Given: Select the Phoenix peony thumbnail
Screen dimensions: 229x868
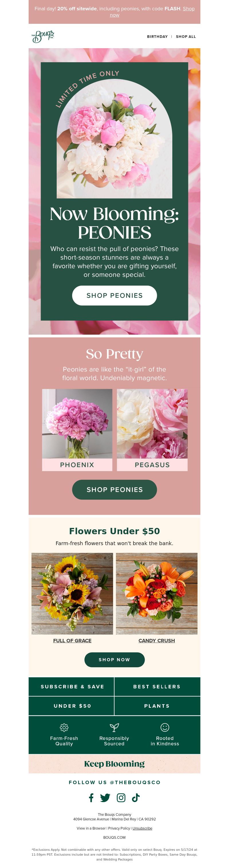Looking at the screenshot, I should point(77,430).
